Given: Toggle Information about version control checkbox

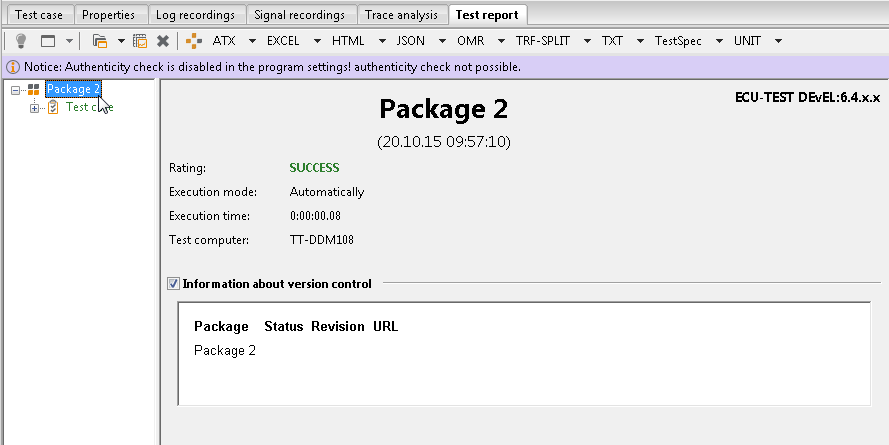Looking at the screenshot, I should pyautogui.click(x=173, y=283).
